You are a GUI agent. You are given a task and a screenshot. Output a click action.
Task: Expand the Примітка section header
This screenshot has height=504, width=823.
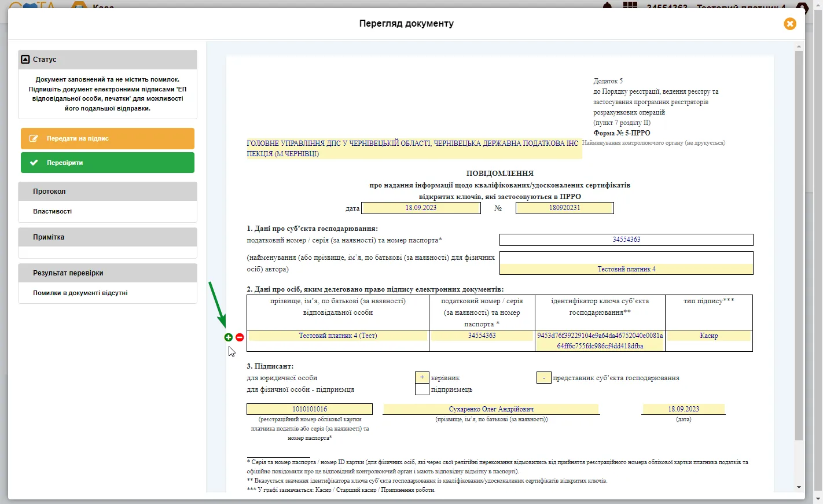tap(108, 237)
